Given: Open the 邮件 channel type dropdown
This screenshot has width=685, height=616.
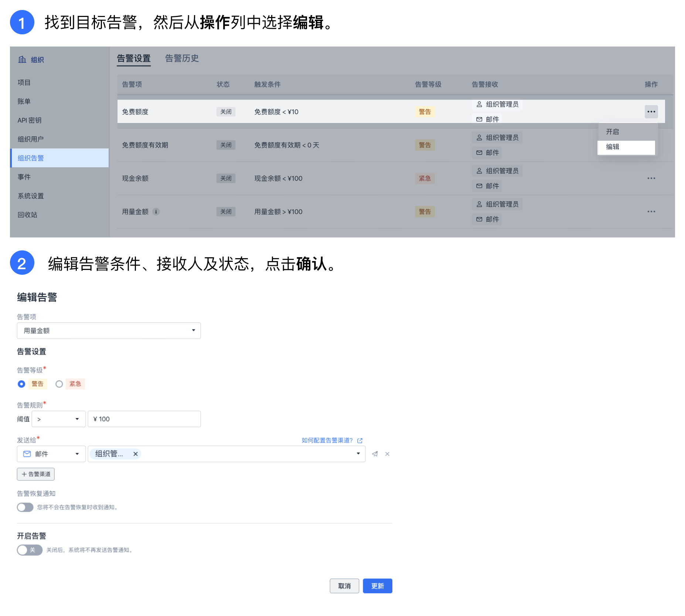Looking at the screenshot, I should pos(51,454).
